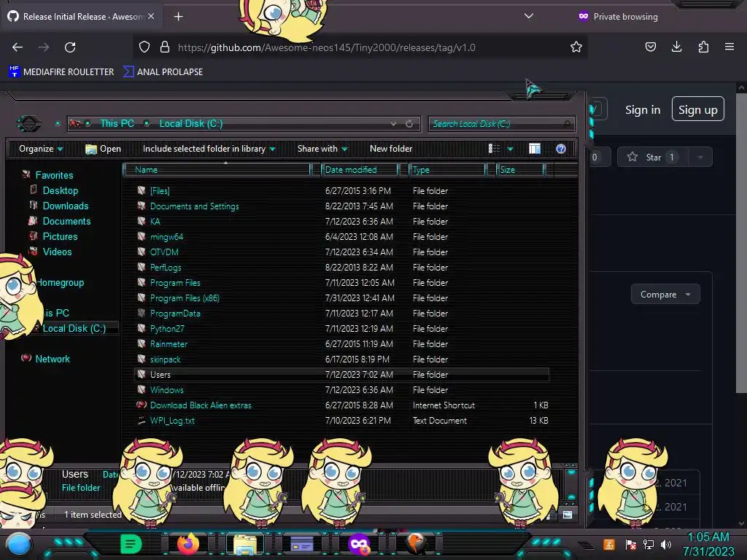The height and width of the screenshot is (560, 747).
Task: Refresh the Explorer address bar
Action: [x=409, y=124]
